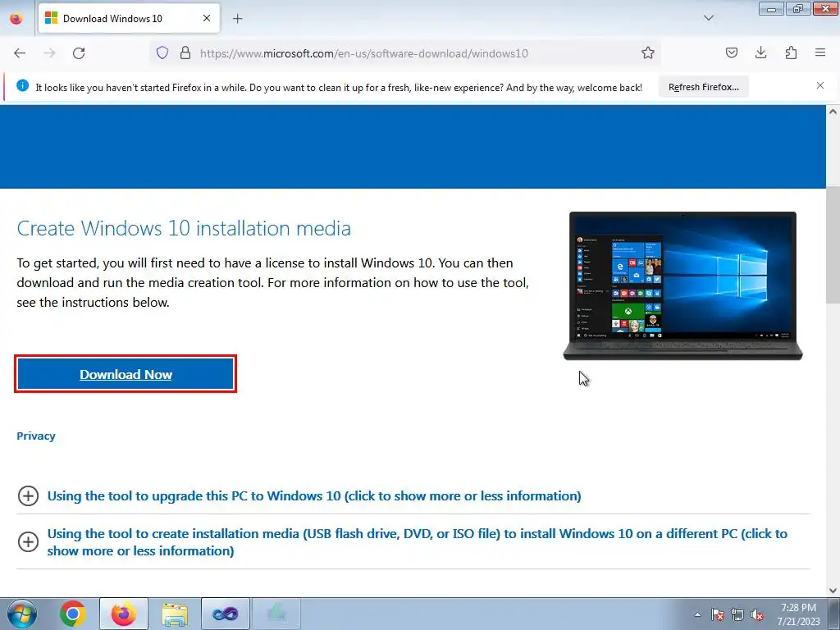Viewport: 840px width, 630px height.
Task: Open the Firefox application menu
Action: click(x=820, y=53)
